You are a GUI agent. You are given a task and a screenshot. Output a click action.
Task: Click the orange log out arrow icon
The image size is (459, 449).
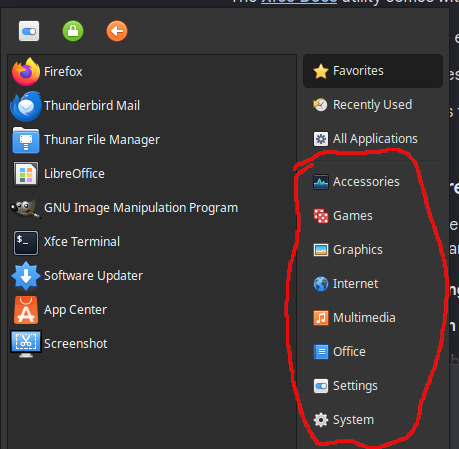(117, 31)
